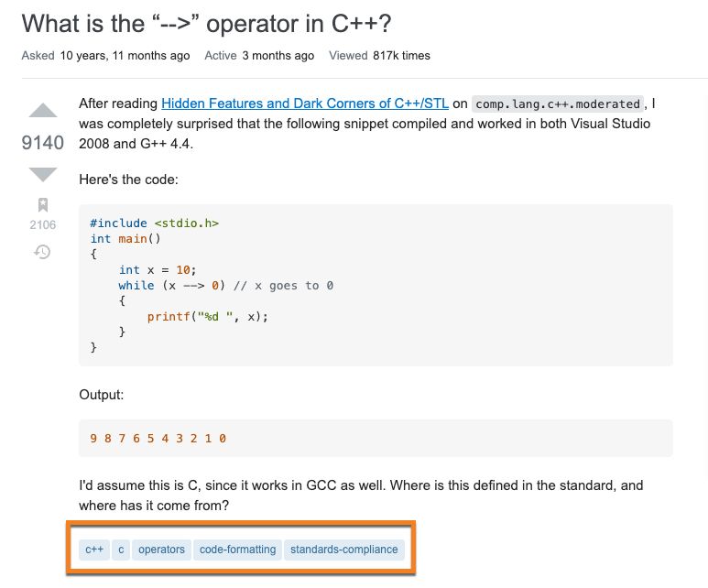Open Hidden Features and Dark Corners link
708x588 pixels.
click(x=305, y=103)
